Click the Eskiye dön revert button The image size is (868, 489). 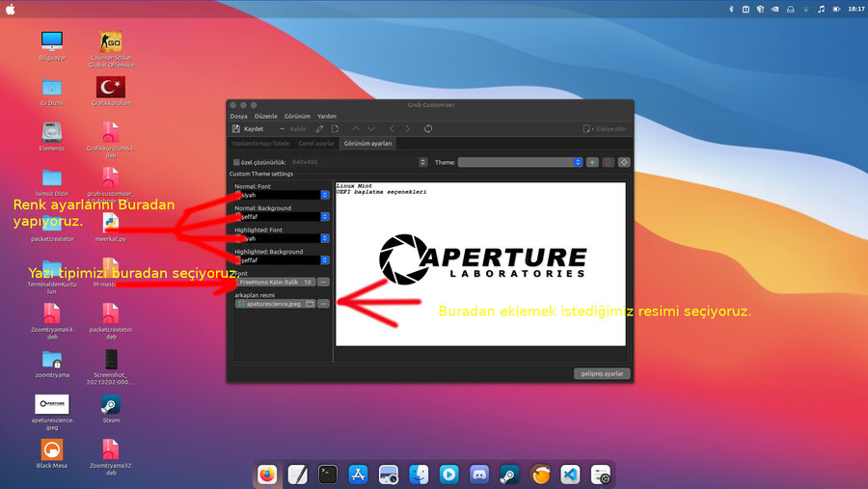pyautogui.click(x=605, y=129)
